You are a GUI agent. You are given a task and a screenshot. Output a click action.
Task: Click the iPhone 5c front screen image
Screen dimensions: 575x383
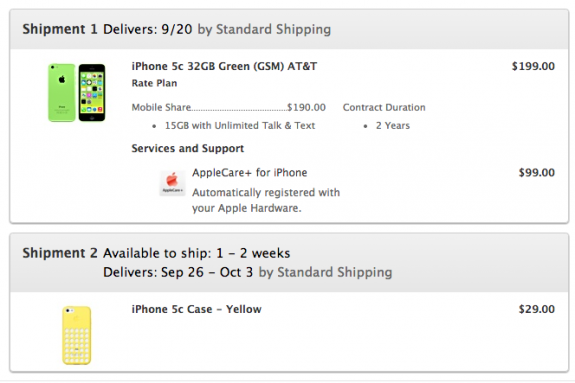pyautogui.click(x=92, y=93)
